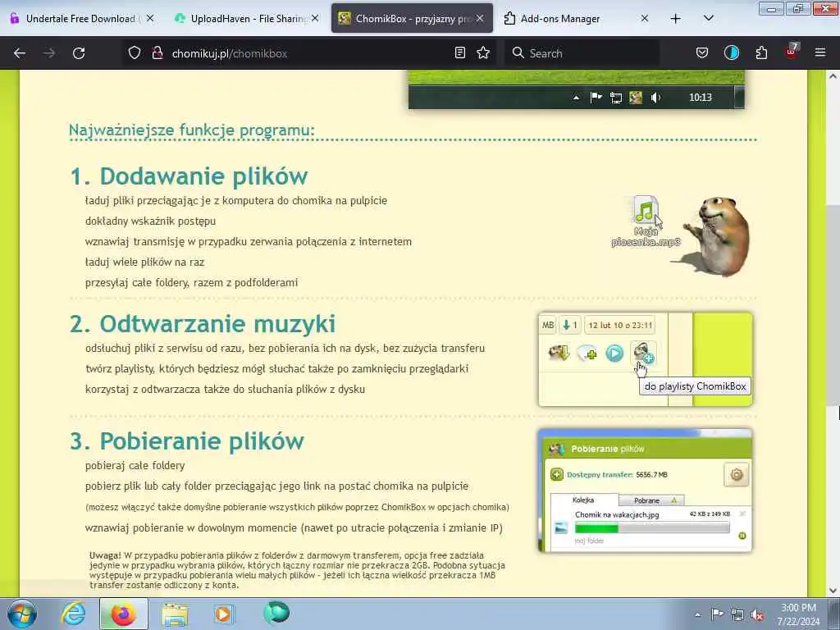The height and width of the screenshot is (630, 840).
Task: Click the muted volume tray icon
Action: click(757, 614)
